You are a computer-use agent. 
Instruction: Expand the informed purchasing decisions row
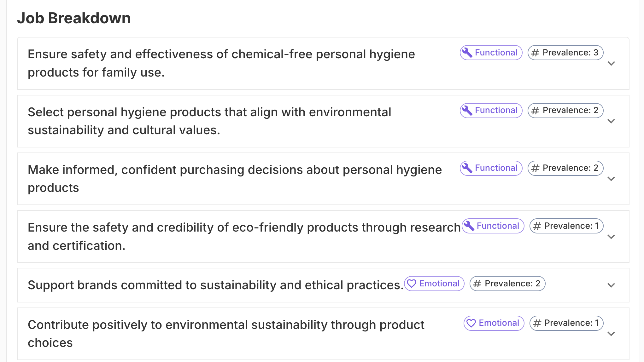[611, 179]
